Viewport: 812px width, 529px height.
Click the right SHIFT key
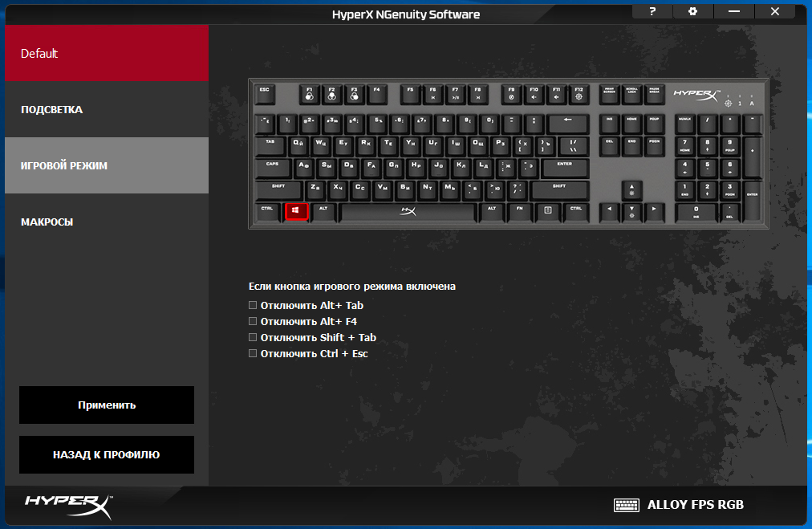pos(559,190)
